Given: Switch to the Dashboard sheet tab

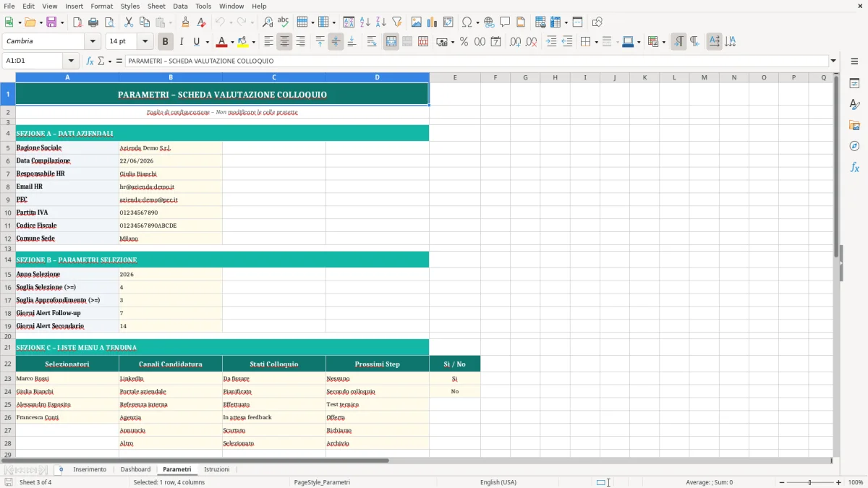Looking at the screenshot, I should click(x=135, y=469).
